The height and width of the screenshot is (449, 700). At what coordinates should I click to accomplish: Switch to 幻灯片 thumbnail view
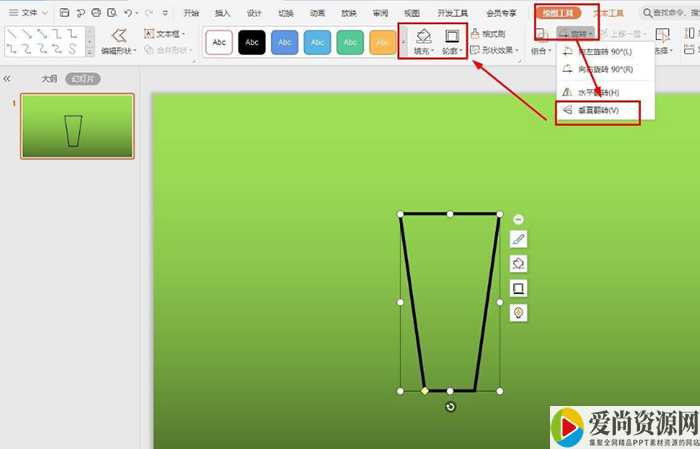click(85, 78)
